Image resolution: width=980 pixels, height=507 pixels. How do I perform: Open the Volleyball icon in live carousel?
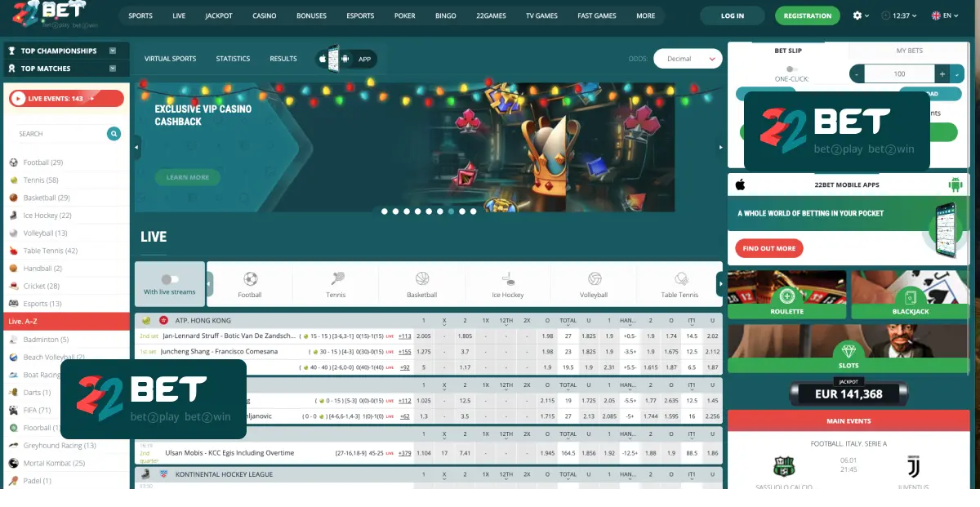click(594, 279)
